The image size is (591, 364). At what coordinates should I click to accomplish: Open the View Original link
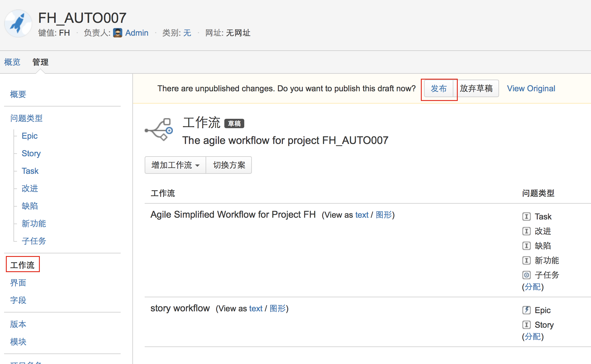531,88
